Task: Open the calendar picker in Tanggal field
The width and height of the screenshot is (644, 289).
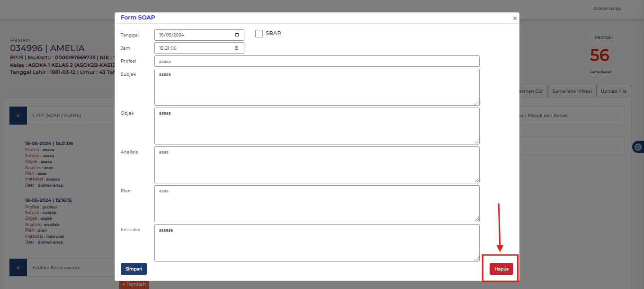Action: 237,35
